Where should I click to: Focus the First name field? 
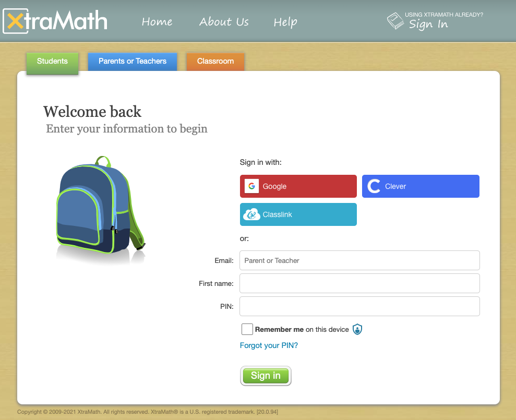[x=359, y=283]
